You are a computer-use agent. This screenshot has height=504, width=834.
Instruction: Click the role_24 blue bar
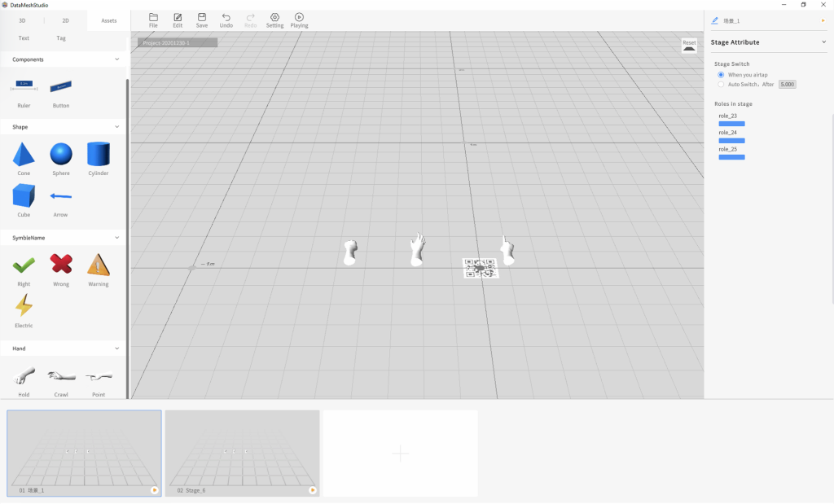point(732,141)
